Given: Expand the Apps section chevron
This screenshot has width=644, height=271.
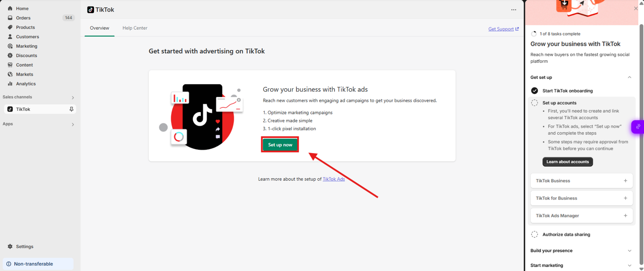Looking at the screenshot, I should tap(73, 124).
